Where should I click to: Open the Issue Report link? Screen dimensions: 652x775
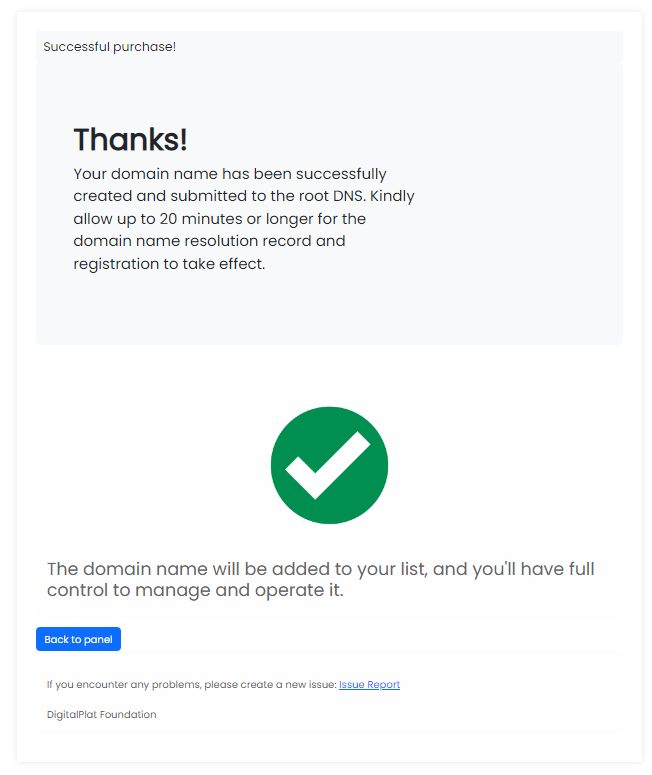click(369, 685)
